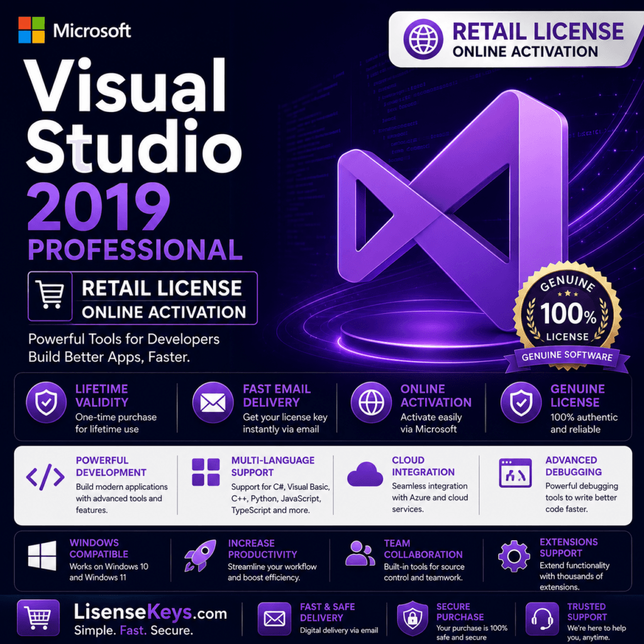
Task: Click the Genuine License shield check icon
Action: coord(521,402)
